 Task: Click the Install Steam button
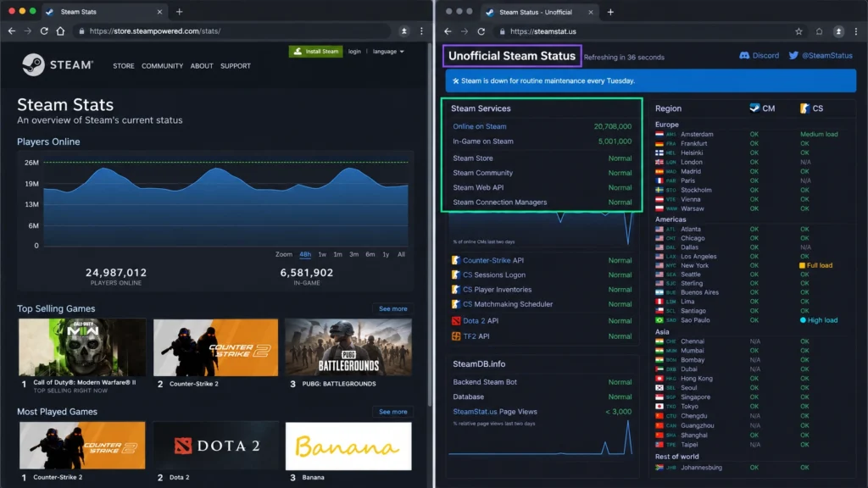pyautogui.click(x=315, y=52)
